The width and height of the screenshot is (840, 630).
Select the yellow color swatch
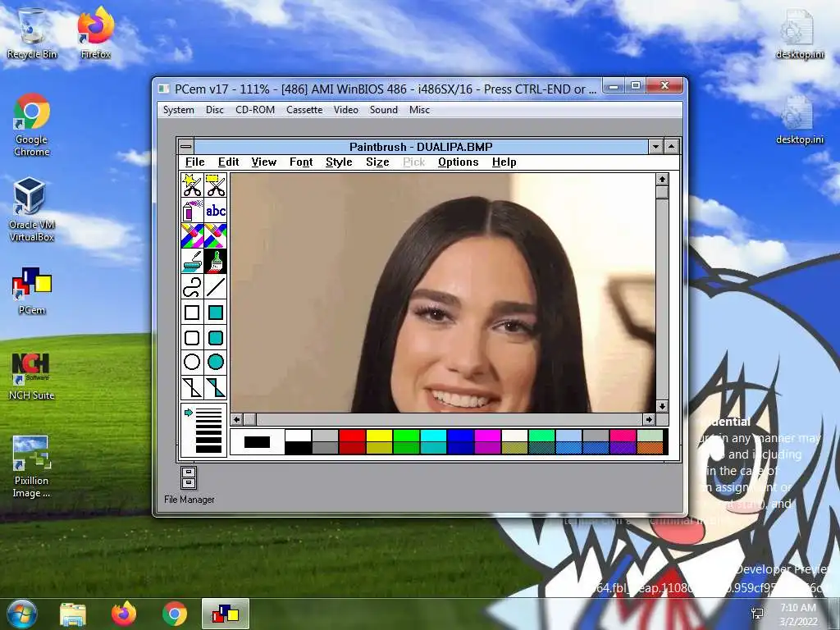[x=379, y=436]
